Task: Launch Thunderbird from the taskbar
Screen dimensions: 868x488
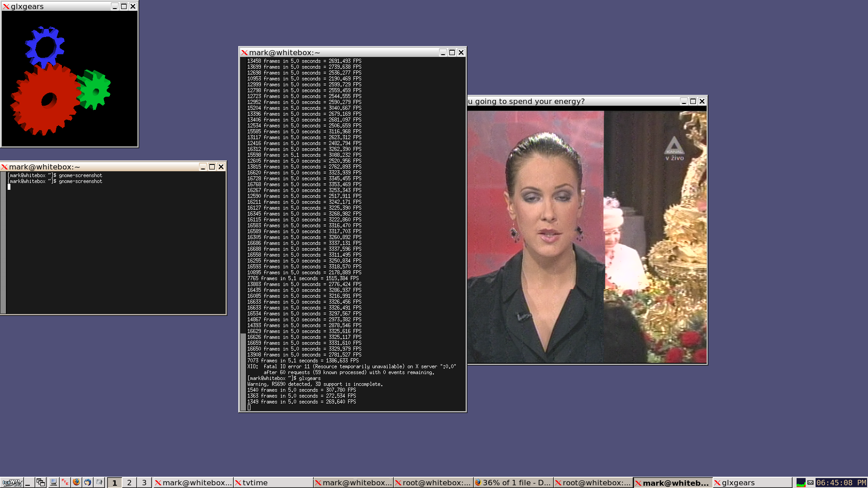Action: click(x=88, y=483)
